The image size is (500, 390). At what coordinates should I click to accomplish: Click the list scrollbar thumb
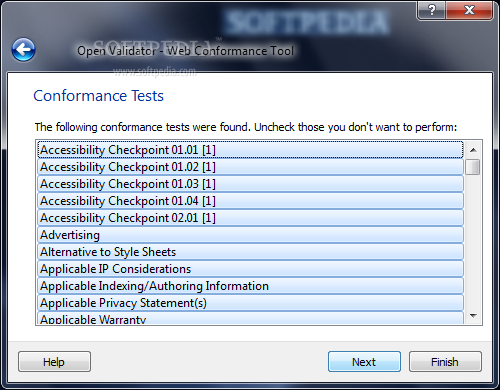coord(473,167)
